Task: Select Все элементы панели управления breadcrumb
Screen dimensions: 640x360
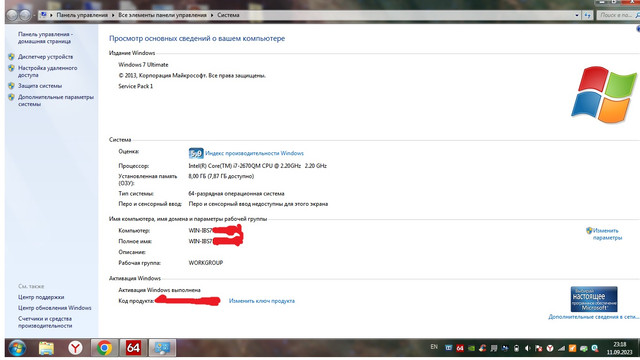Action: point(162,15)
